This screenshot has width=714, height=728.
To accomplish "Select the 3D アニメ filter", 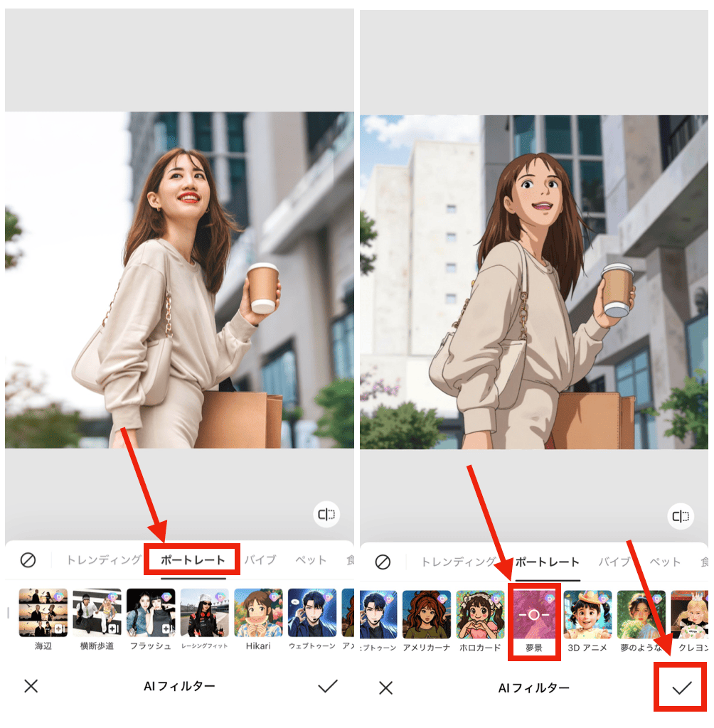I will pyautogui.click(x=587, y=616).
